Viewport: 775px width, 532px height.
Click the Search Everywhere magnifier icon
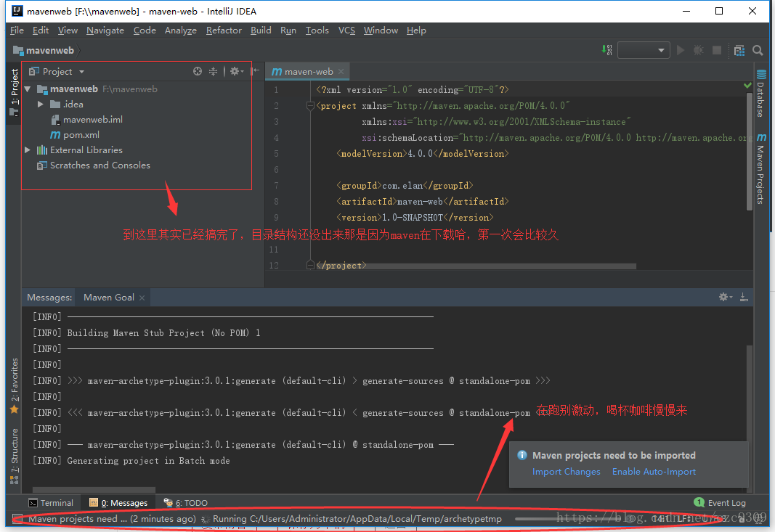point(758,50)
